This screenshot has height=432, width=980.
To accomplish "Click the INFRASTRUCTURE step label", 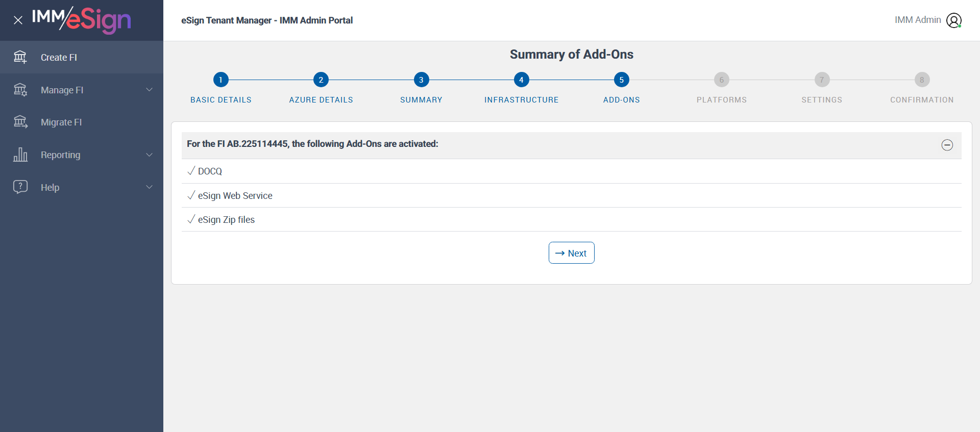I will pyautogui.click(x=521, y=100).
